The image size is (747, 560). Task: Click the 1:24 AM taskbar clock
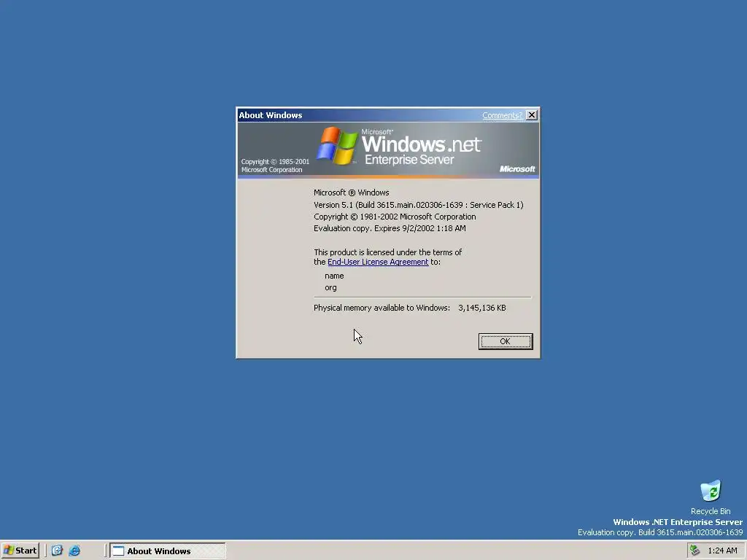pyautogui.click(x=722, y=551)
